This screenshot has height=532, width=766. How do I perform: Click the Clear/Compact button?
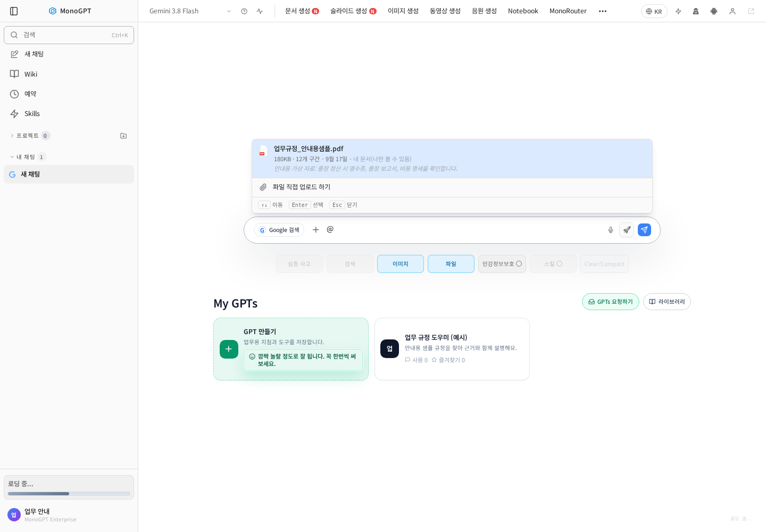click(604, 264)
